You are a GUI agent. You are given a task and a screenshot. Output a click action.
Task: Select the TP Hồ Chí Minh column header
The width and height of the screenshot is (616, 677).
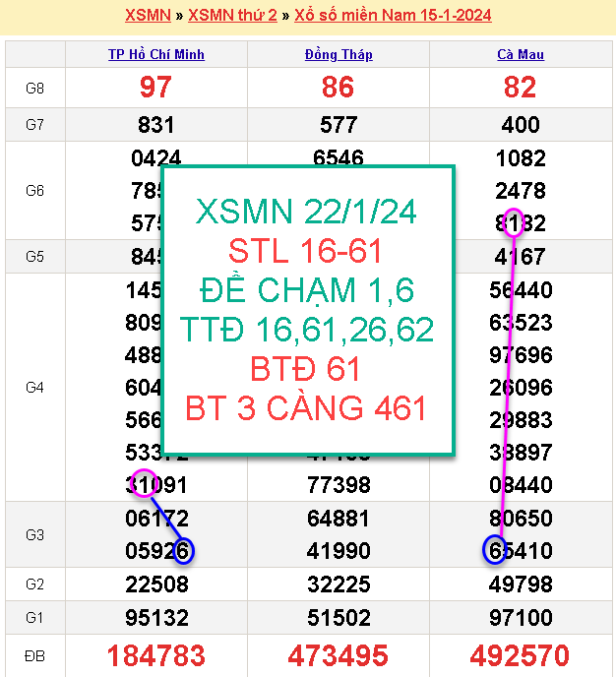pos(156,54)
